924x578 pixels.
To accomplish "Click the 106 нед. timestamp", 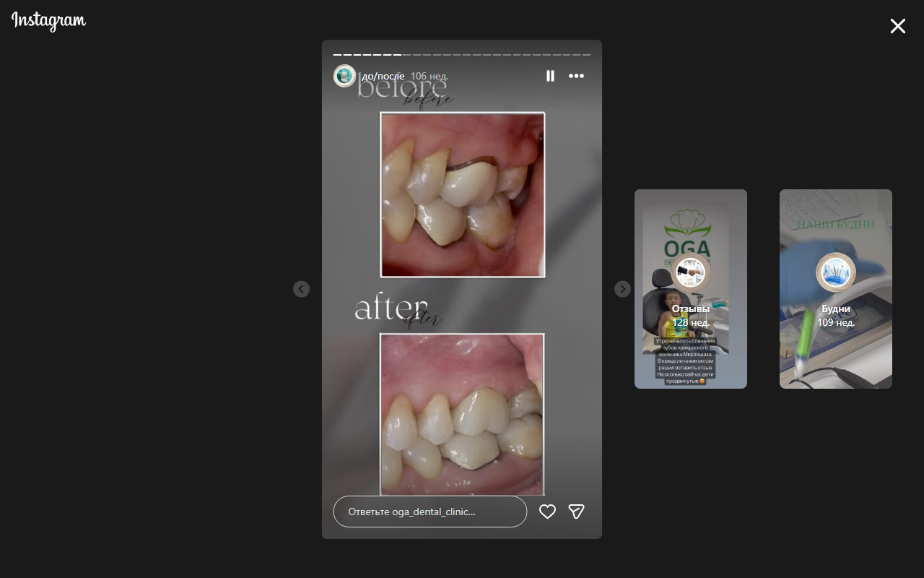I will coord(429,76).
